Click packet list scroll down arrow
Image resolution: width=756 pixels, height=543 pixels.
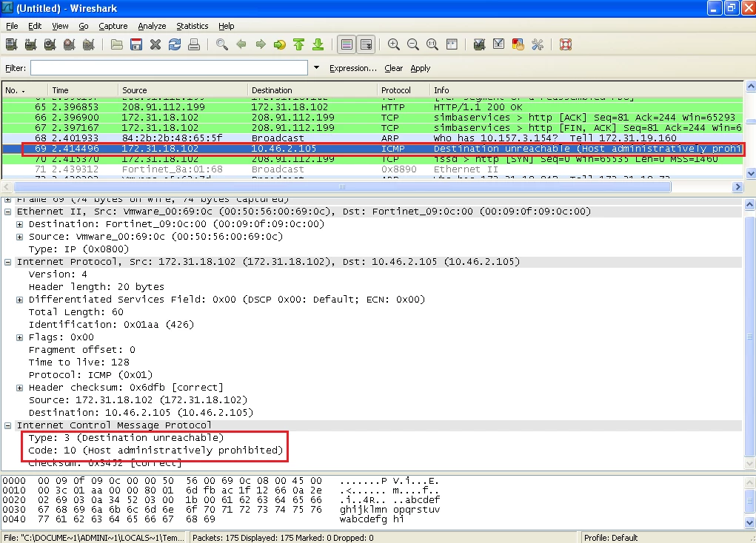coord(750,173)
